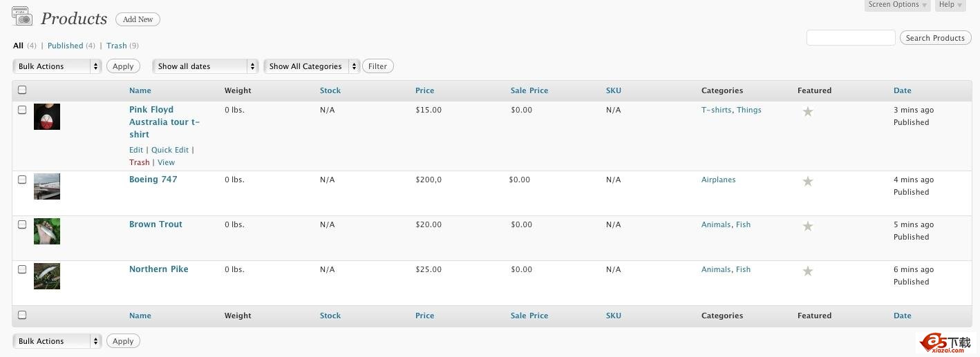980x357 pixels.
Task: Expand the Show all dates dropdown
Action: [205, 66]
